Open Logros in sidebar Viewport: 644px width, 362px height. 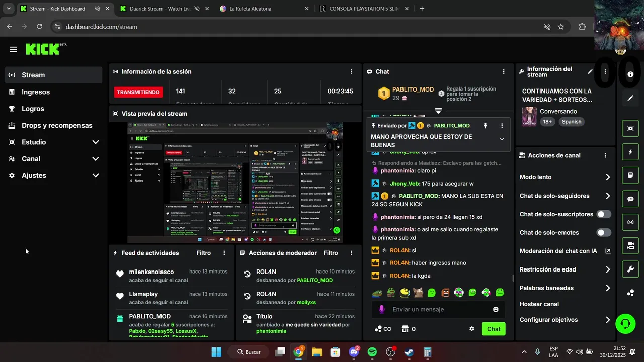[54, 109]
